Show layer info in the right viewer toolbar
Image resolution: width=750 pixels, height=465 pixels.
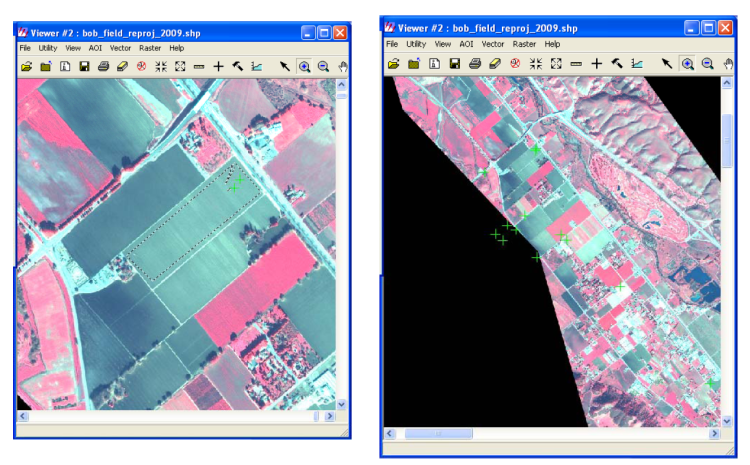434,64
